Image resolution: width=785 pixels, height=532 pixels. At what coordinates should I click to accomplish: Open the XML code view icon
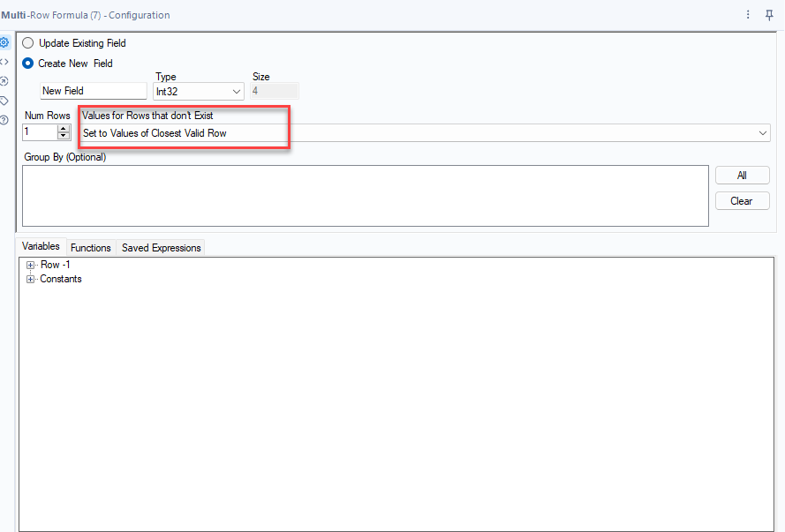point(4,61)
